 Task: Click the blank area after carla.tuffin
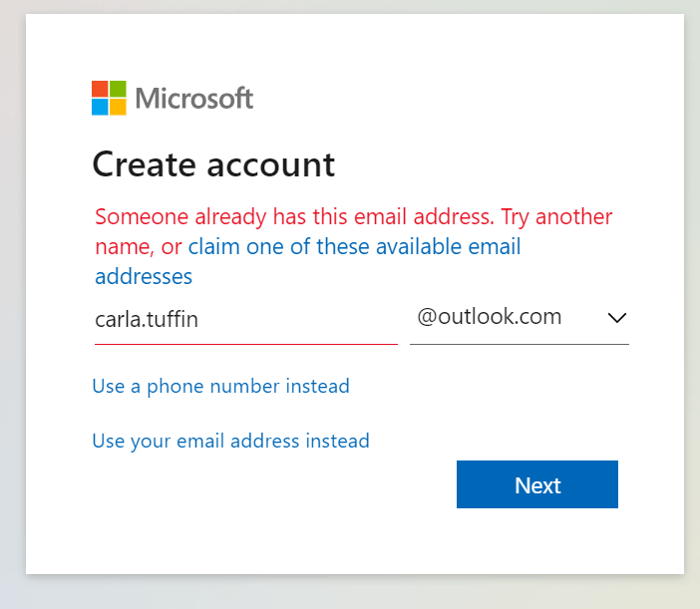point(299,319)
